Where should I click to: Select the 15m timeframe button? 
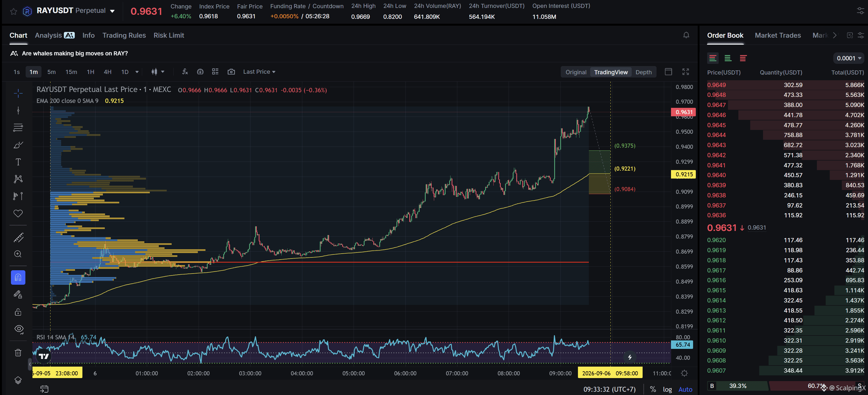coord(71,72)
